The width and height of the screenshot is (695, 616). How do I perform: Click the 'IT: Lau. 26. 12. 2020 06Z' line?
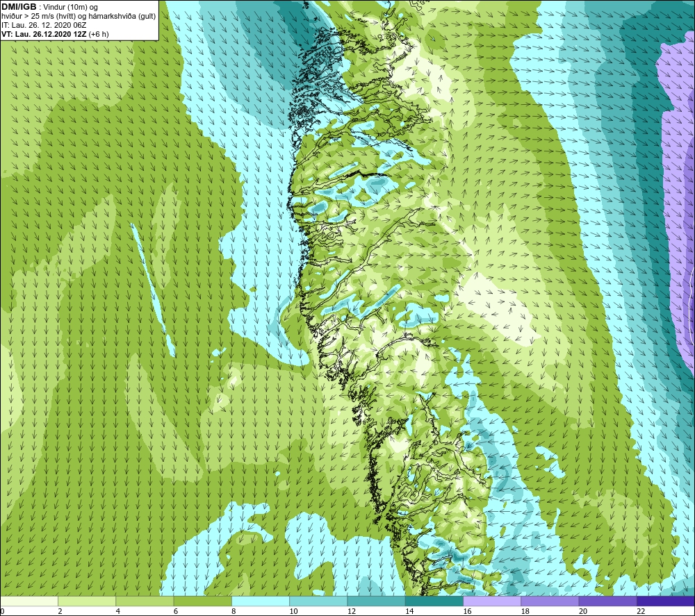(x=44, y=25)
